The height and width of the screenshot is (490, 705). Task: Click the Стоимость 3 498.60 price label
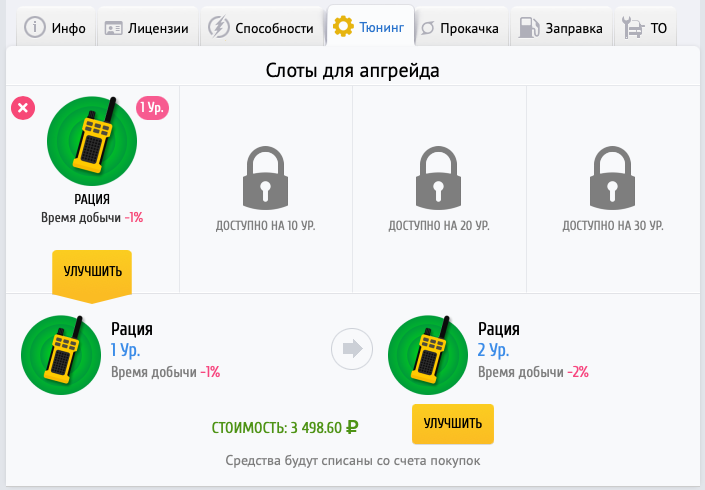285,428
